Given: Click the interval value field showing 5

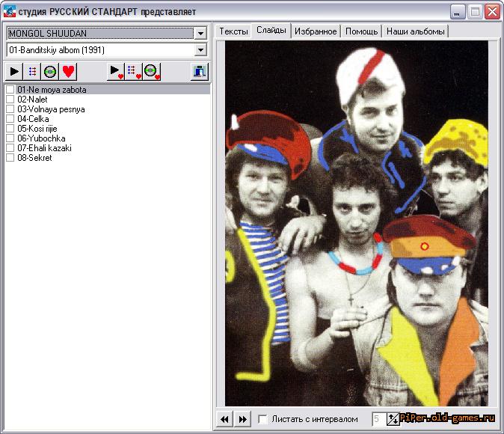Looking at the screenshot, I should point(379,419).
